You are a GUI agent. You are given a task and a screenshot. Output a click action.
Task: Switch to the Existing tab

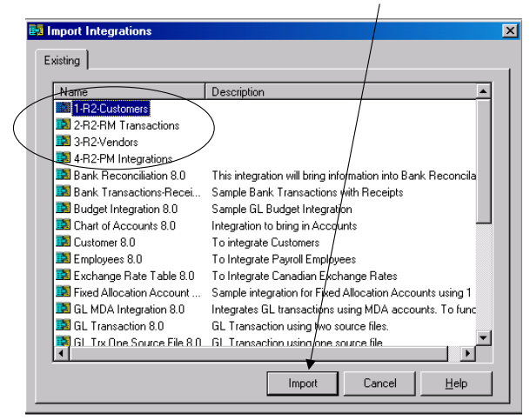pyautogui.click(x=62, y=60)
